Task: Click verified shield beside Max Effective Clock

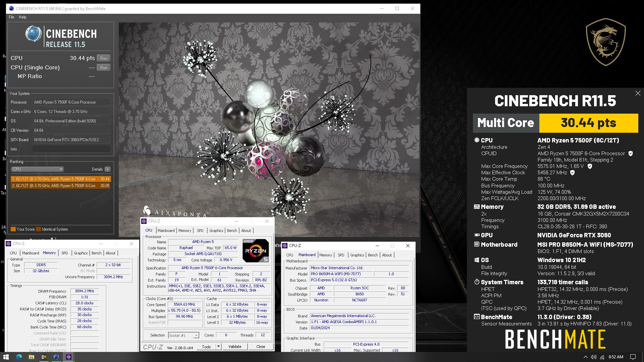Action: 573,173
